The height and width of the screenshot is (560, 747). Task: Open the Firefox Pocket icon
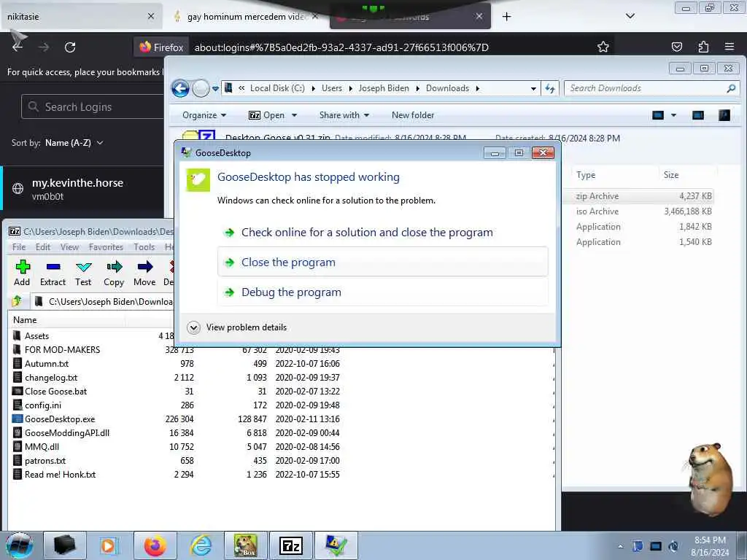click(x=676, y=47)
